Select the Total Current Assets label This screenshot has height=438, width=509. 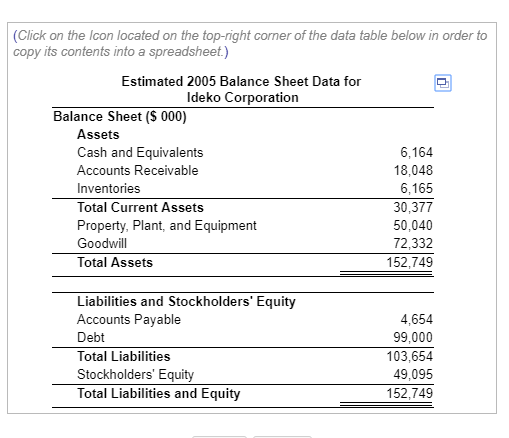pos(140,207)
